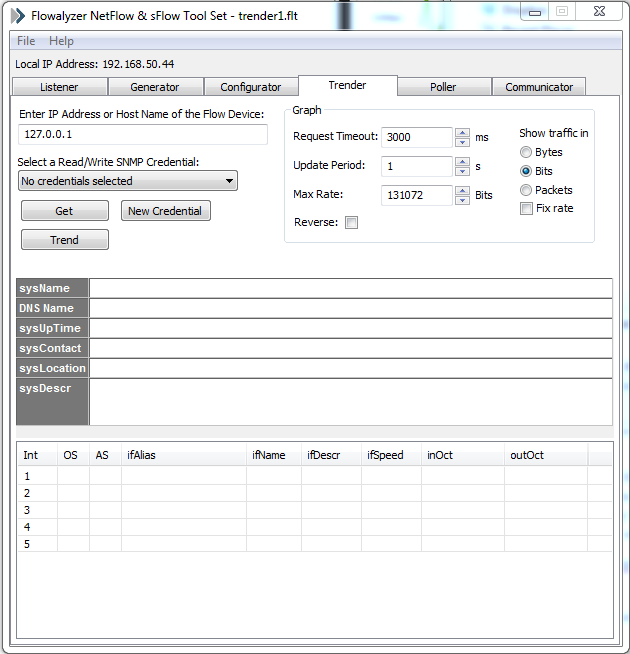Click the Request Timeout value field

(x=416, y=137)
